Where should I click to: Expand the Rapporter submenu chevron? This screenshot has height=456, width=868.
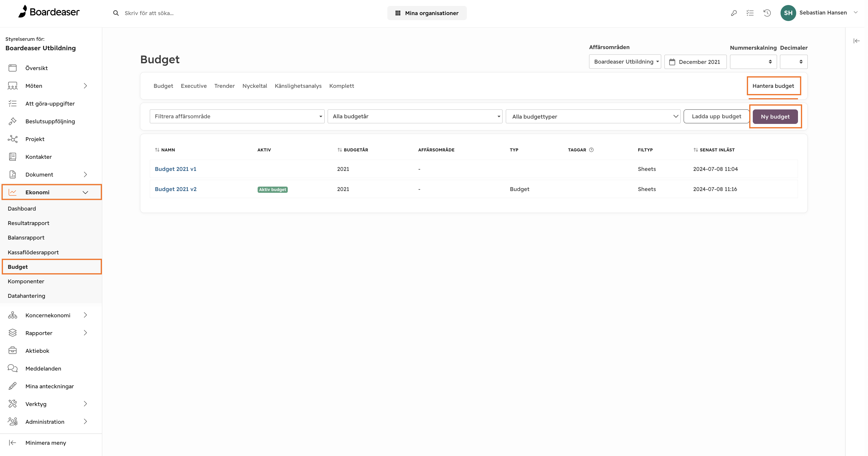[x=85, y=333]
